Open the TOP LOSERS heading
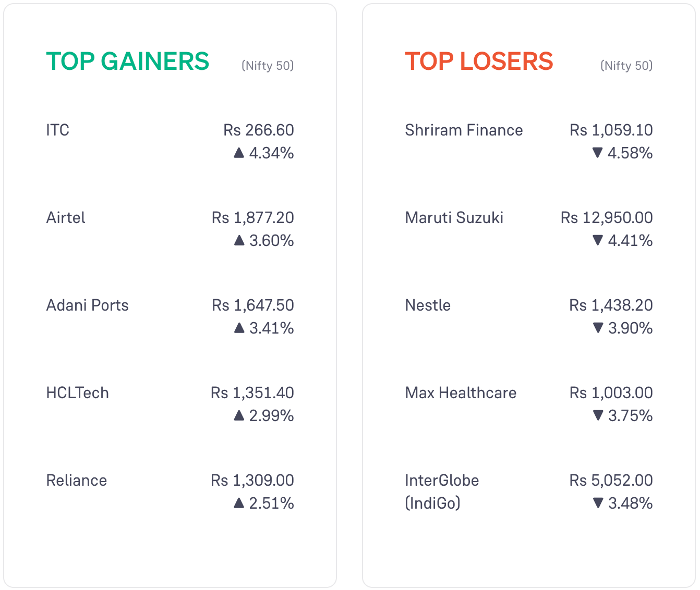 tap(479, 62)
